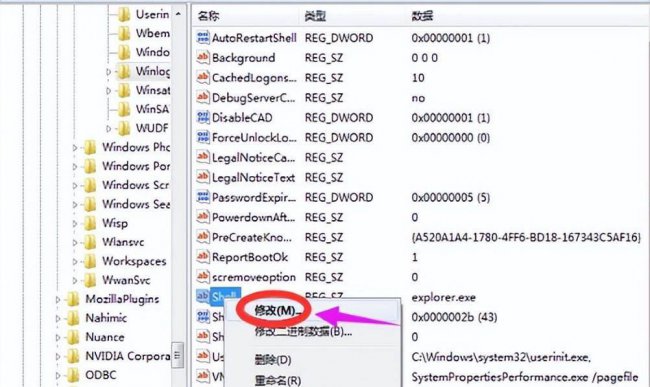Click the tree pane scroll-up arrow

pyautogui.click(x=178, y=14)
